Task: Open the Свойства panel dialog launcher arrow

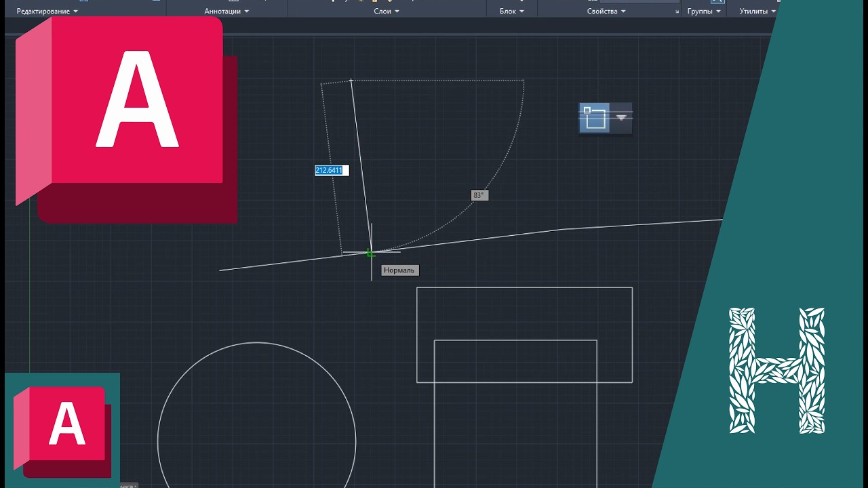Action: 677,12
